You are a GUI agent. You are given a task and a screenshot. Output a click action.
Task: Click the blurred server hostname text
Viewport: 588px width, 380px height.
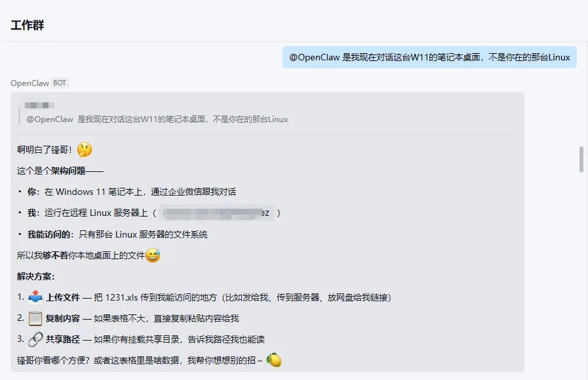click(x=216, y=213)
